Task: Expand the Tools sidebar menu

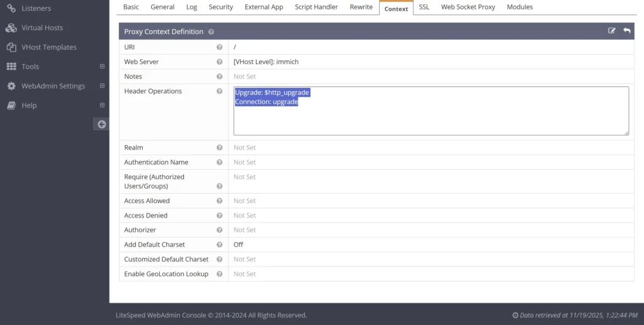Action: [102, 67]
